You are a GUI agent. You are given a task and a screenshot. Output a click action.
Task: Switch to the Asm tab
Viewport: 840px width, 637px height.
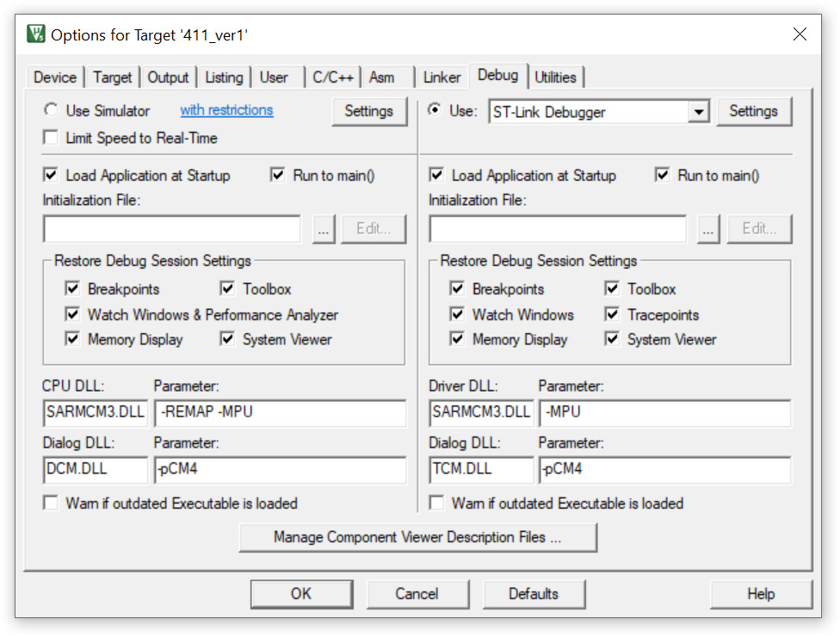[381, 77]
